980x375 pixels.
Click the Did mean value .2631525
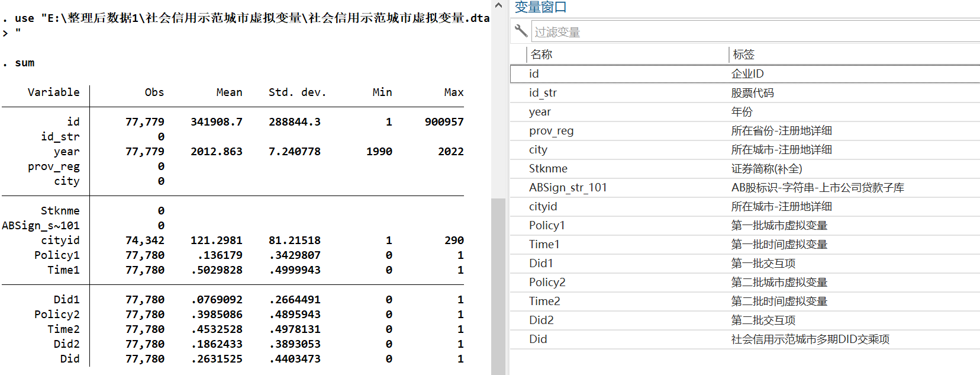point(217,359)
